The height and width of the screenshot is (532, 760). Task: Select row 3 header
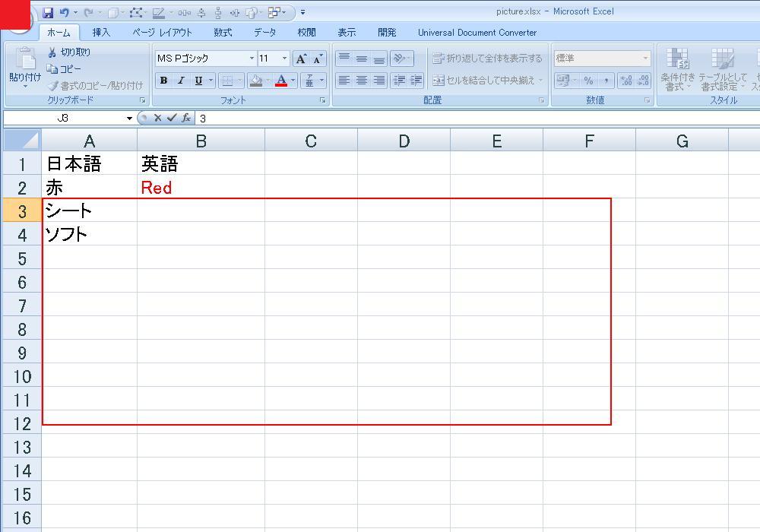[22, 211]
